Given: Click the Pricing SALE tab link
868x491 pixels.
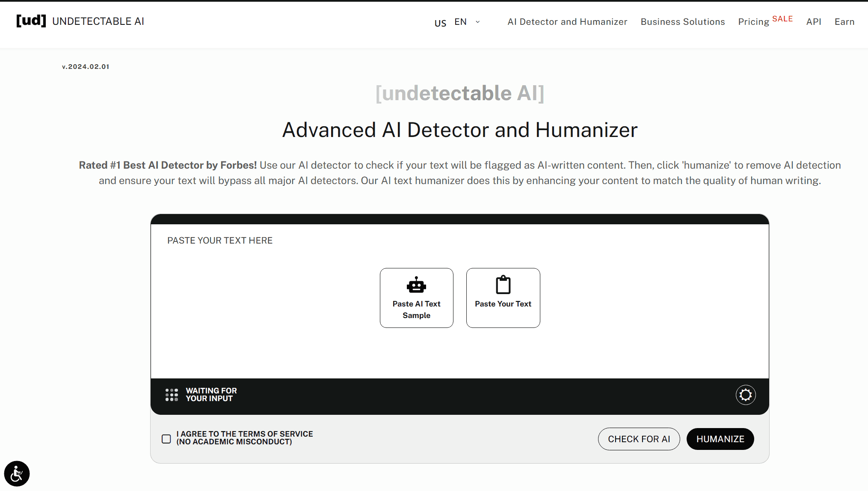Looking at the screenshot, I should [765, 22].
